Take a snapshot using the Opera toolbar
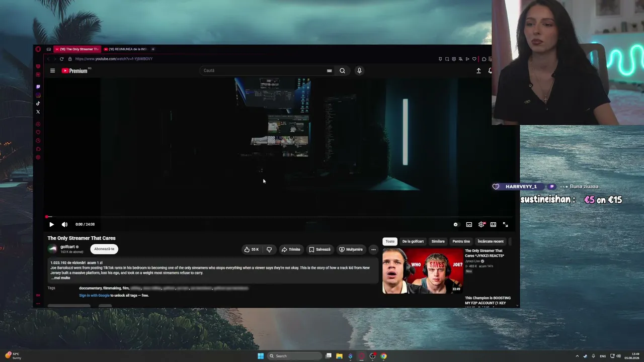 (447, 59)
